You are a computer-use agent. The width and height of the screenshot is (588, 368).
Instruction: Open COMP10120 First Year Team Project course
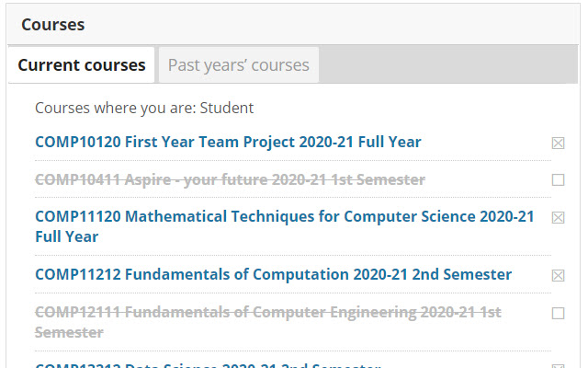(228, 142)
